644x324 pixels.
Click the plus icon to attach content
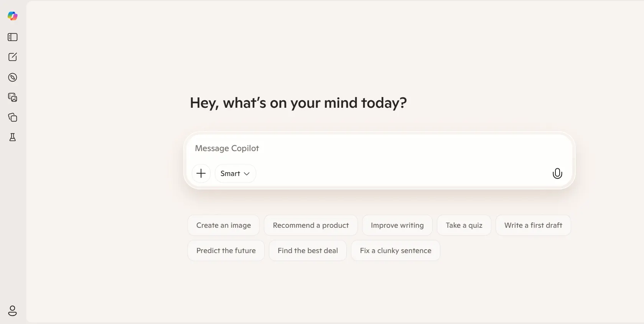click(x=201, y=173)
